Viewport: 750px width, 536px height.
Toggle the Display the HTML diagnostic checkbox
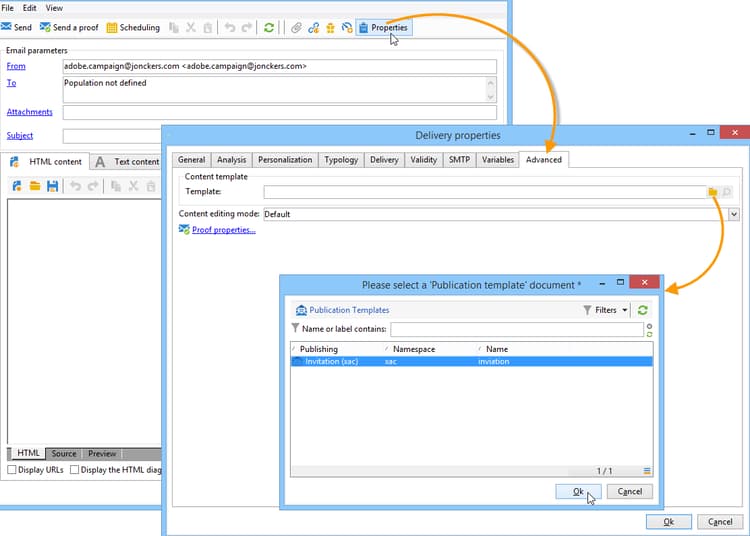75,470
